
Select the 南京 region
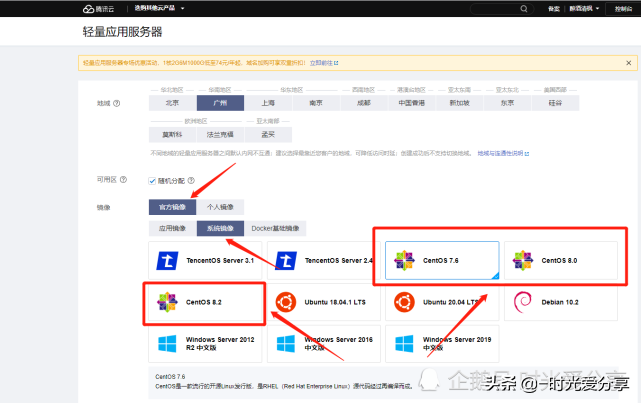tap(316, 103)
